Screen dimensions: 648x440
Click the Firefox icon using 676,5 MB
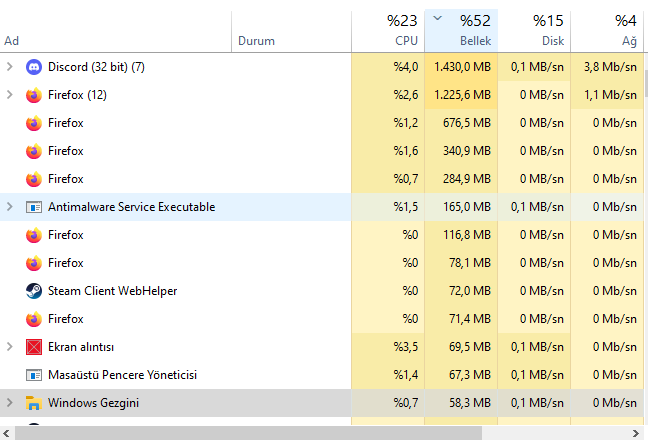pyautogui.click(x=33, y=123)
